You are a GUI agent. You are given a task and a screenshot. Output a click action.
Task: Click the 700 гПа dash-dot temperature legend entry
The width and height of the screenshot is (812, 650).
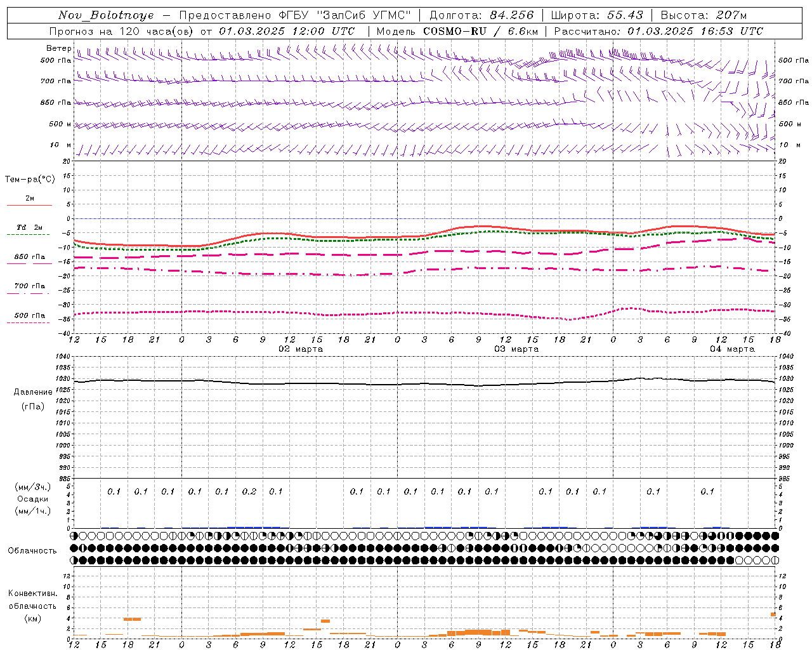point(30,286)
